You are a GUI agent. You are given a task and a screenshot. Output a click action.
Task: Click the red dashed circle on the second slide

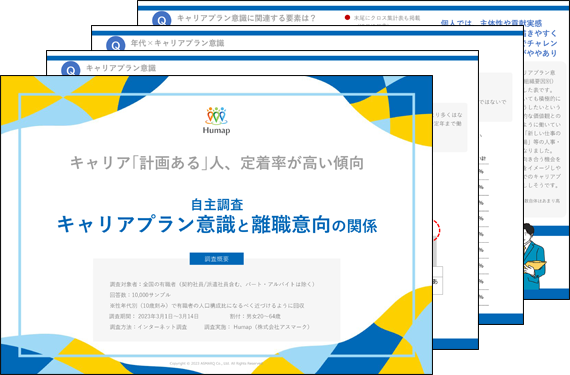tap(437, 230)
